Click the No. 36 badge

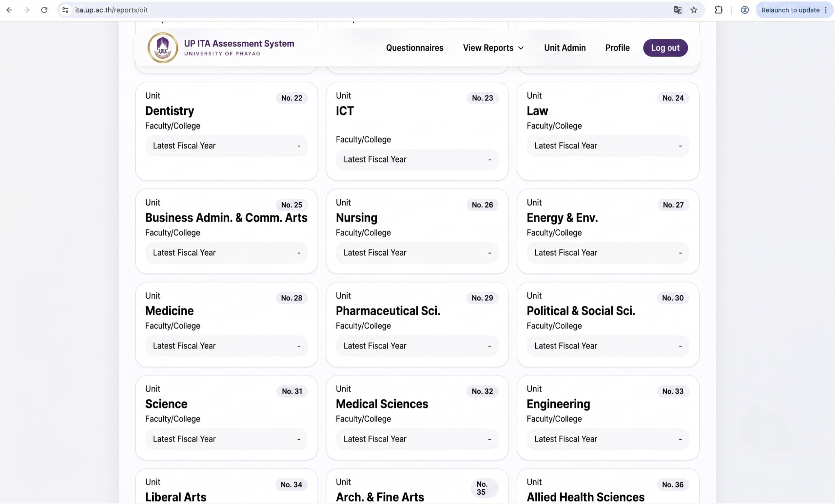tap(673, 485)
